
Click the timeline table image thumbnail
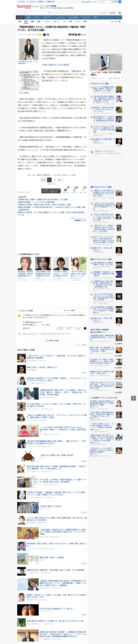point(29,80)
